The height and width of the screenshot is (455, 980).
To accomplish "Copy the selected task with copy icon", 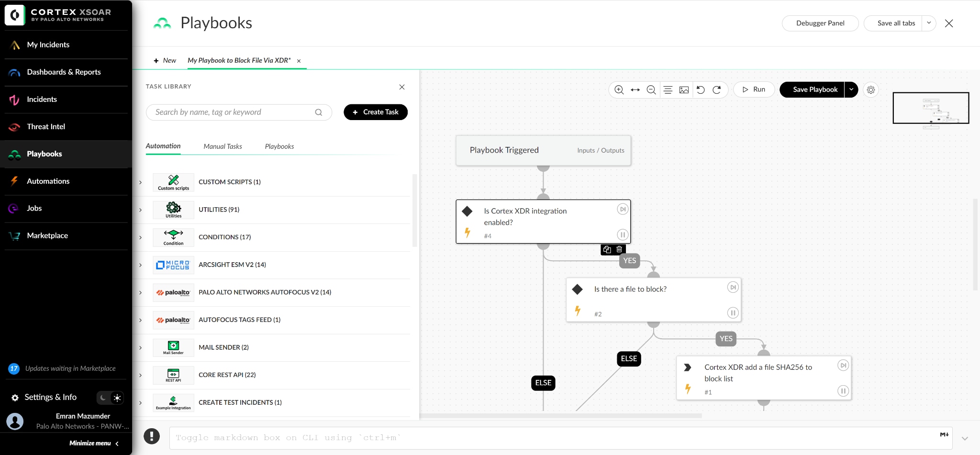I will 607,249.
